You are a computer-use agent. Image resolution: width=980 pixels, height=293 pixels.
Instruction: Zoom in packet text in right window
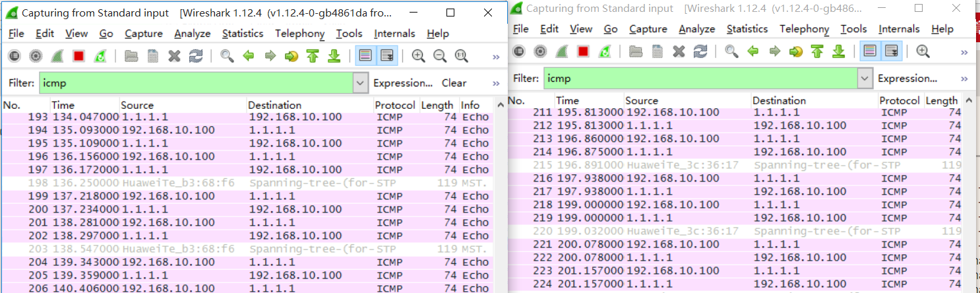point(923,51)
